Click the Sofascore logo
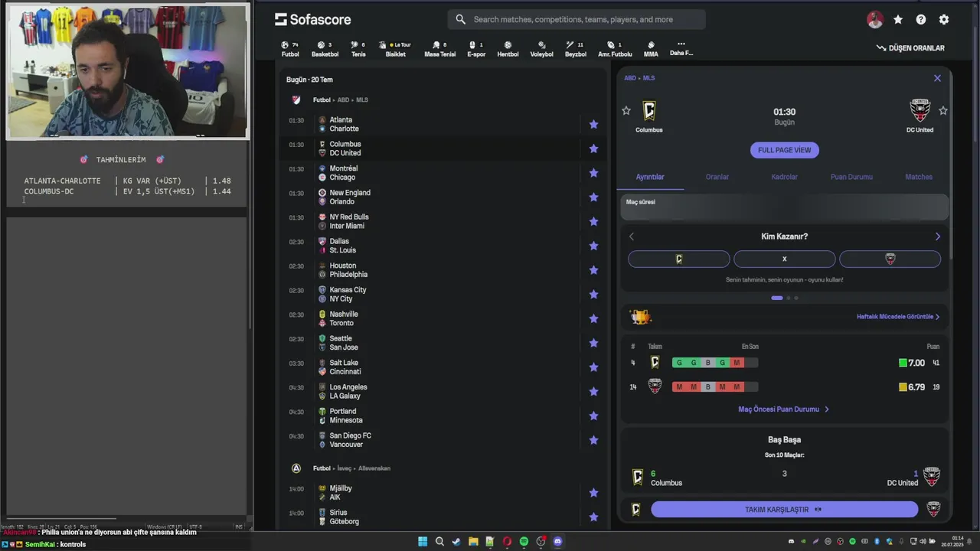 [x=313, y=19]
